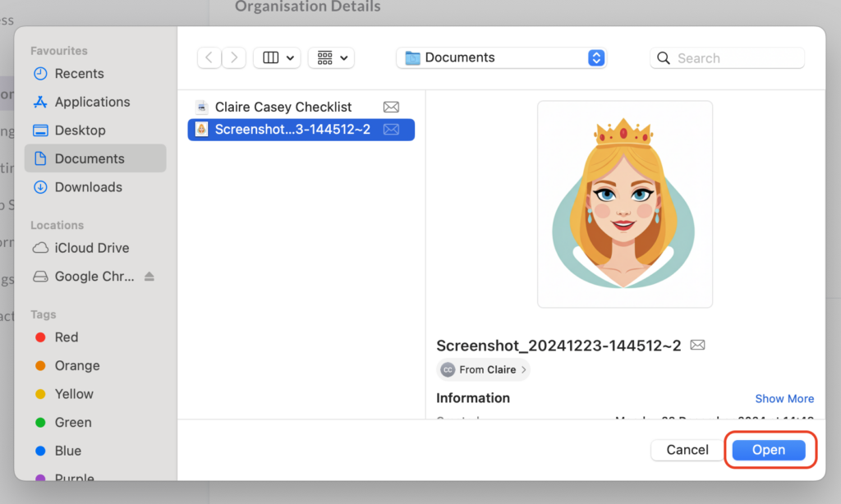Viewport: 841px width, 504px height.
Task: Click mail icon beside the selected Screenshot file
Action: (x=391, y=129)
